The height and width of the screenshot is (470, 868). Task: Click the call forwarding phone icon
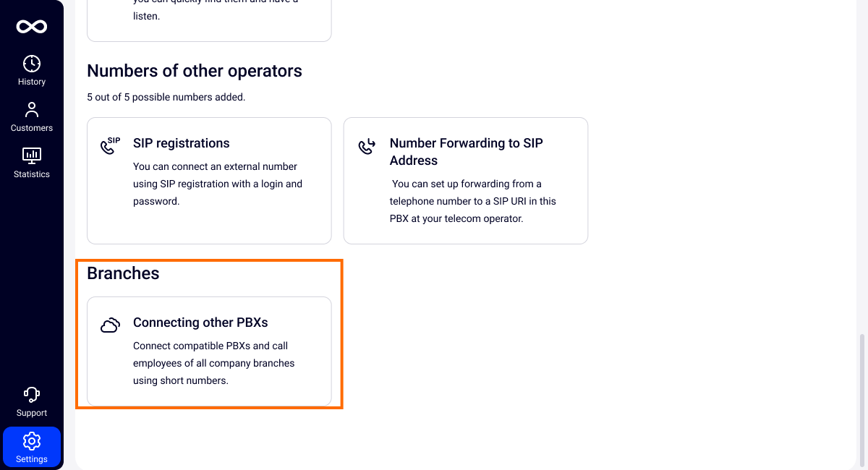point(367,146)
